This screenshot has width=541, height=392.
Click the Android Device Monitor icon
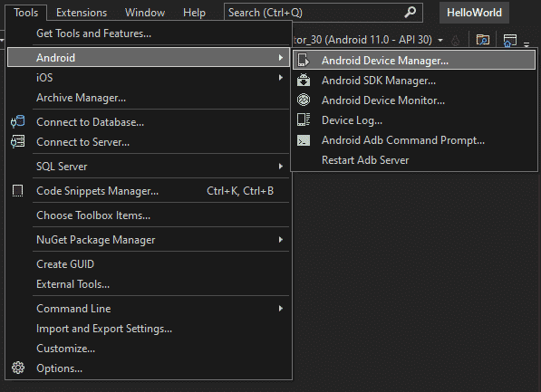(x=304, y=100)
